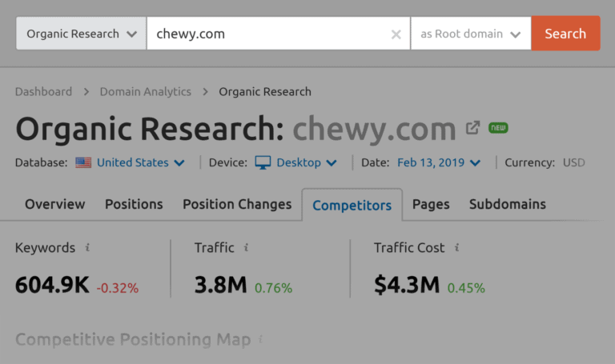Show Traffic info tooltip icon
The width and height of the screenshot is (615, 364).
click(x=246, y=247)
